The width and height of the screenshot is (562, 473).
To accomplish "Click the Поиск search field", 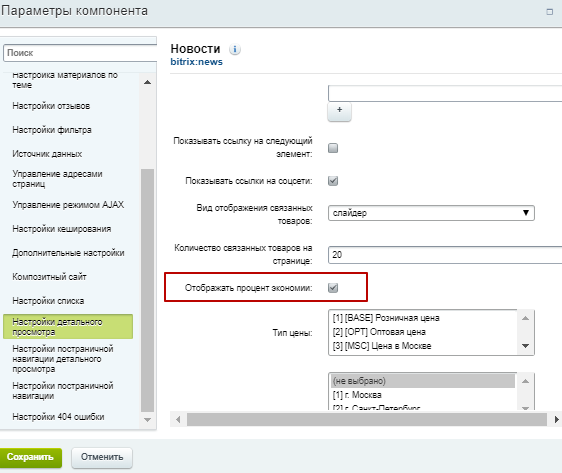I will coord(80,53).
